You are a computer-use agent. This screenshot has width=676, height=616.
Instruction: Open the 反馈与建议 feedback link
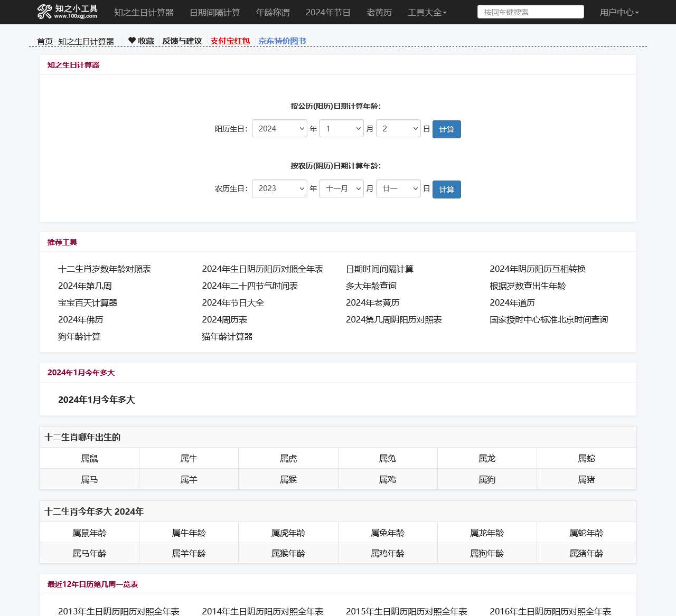click(x=182, y=41)
